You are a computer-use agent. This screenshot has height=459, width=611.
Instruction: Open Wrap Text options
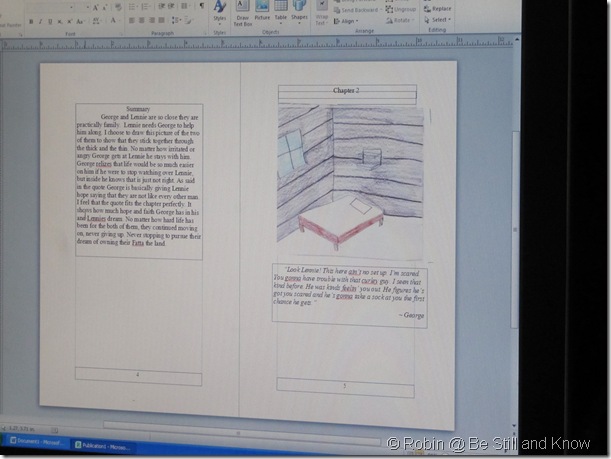321,13
